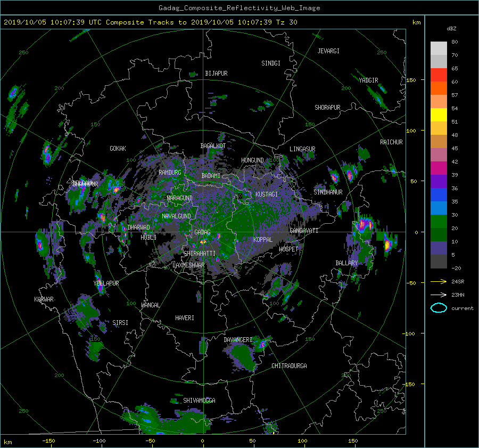Screen dimensions: 479x448
Task: Click the '-20' value at dBZ legend bottom
Action: [456, 268]
